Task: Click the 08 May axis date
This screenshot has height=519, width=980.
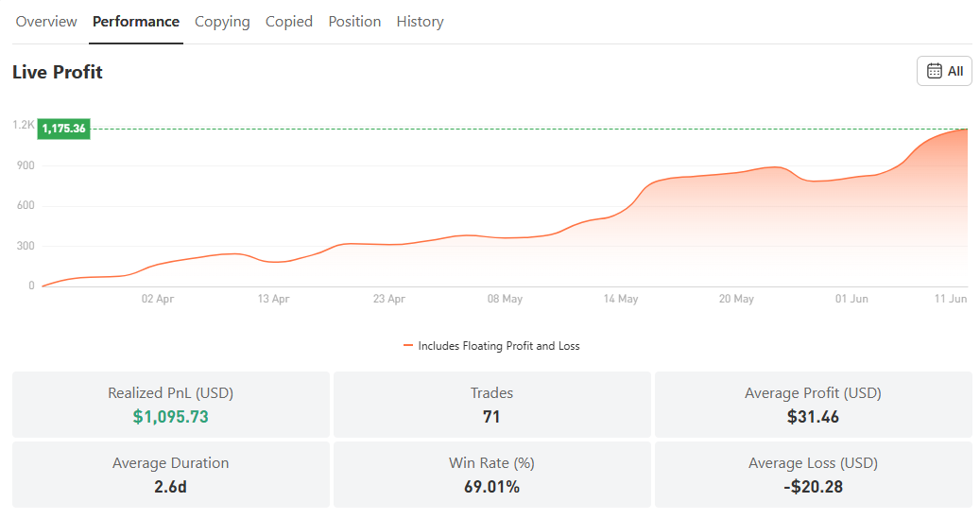Action: [x=505, y=299]
